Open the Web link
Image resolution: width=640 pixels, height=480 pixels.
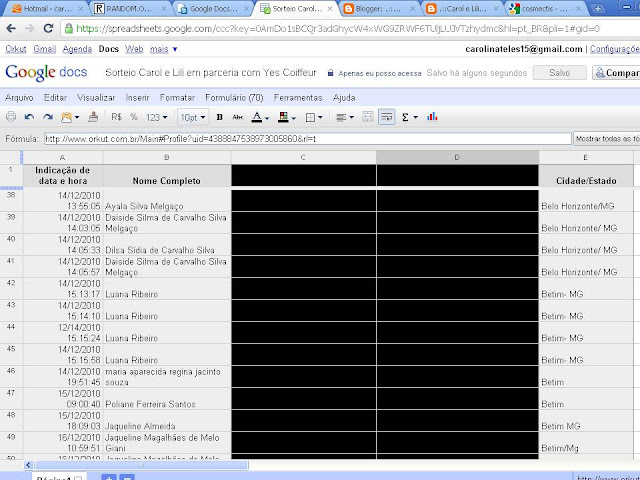(x=134, y=49)
